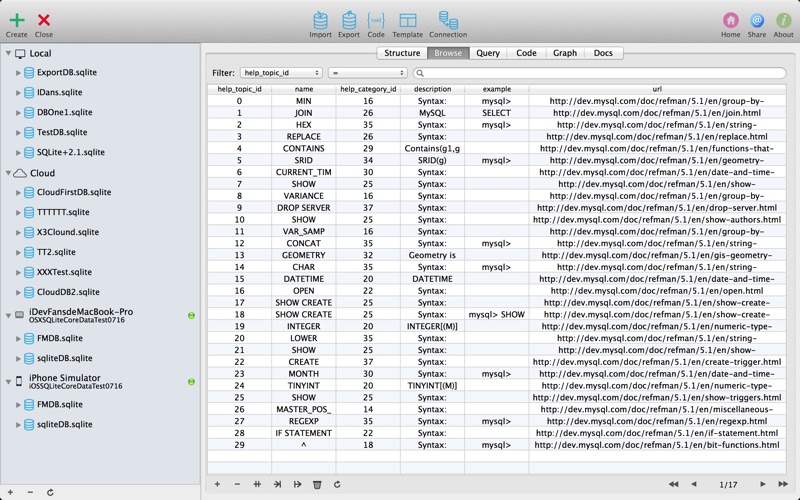The height and width of the screenshot is (500, 800).
Task: Switch to the Browse tab
Action: [448, 53]
